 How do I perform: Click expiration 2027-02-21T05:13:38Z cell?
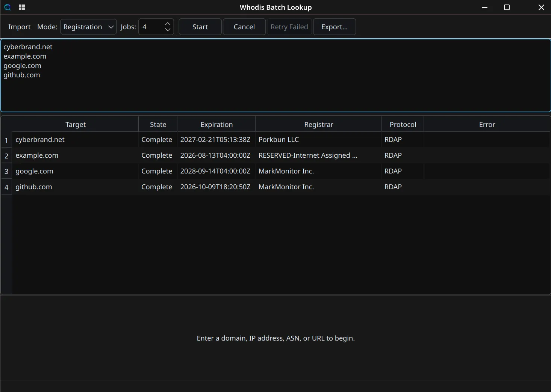[x=216, y=140]
